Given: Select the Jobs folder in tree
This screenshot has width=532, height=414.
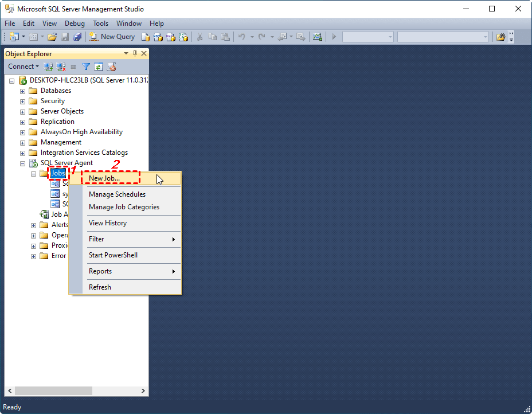Looking at the screenshot, I should click(x=58, y=173).
